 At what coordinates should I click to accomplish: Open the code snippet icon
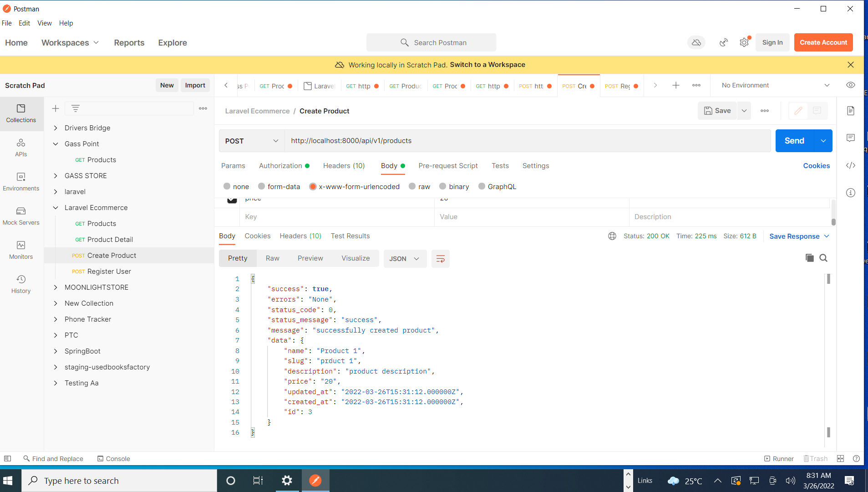tap(850, 165)
